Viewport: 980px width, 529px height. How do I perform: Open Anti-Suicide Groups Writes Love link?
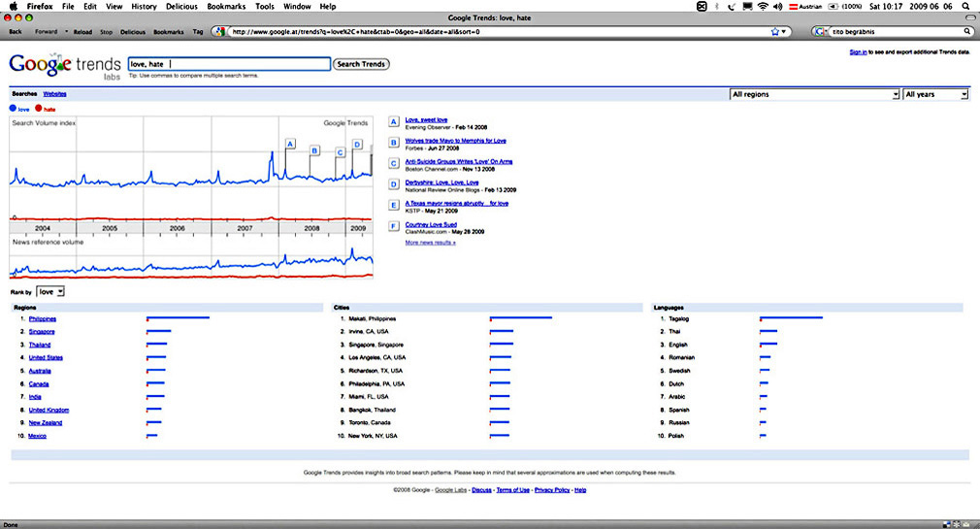point(459,161)
